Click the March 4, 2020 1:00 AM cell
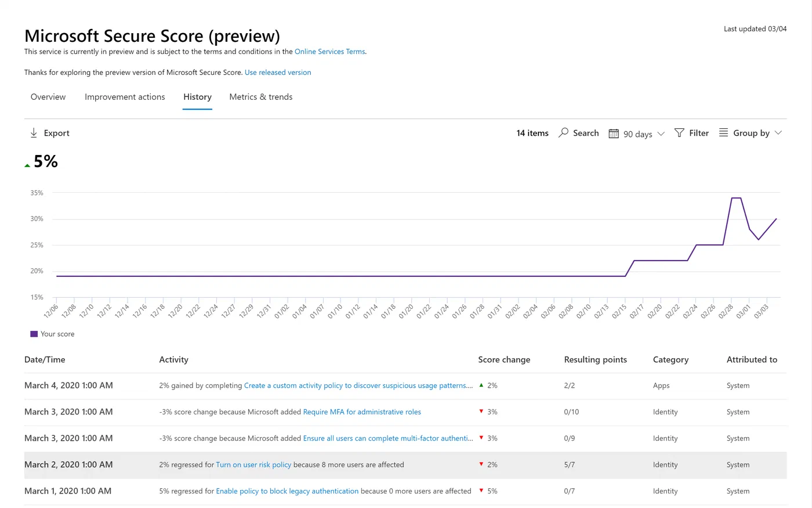 pos(68,385)
